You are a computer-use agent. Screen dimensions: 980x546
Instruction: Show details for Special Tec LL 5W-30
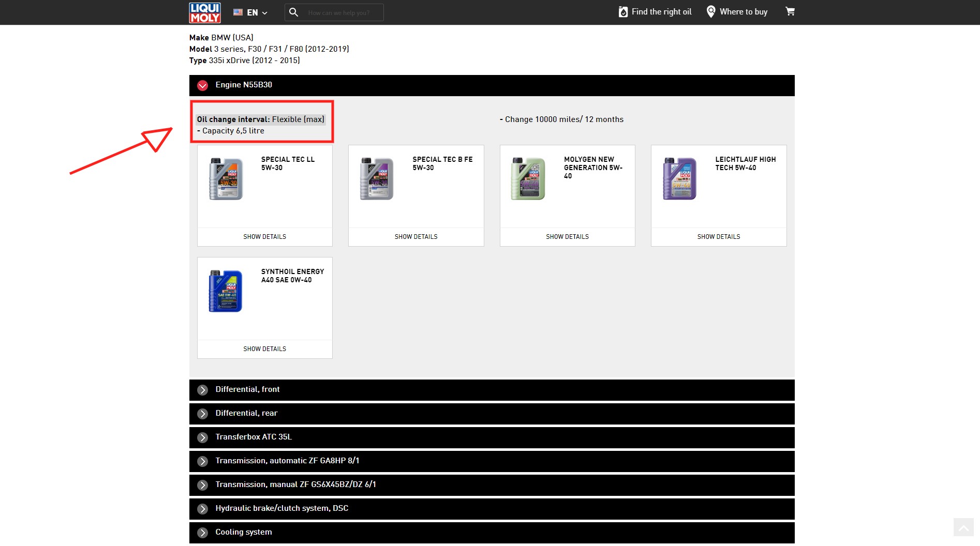(x=264, y=237)
